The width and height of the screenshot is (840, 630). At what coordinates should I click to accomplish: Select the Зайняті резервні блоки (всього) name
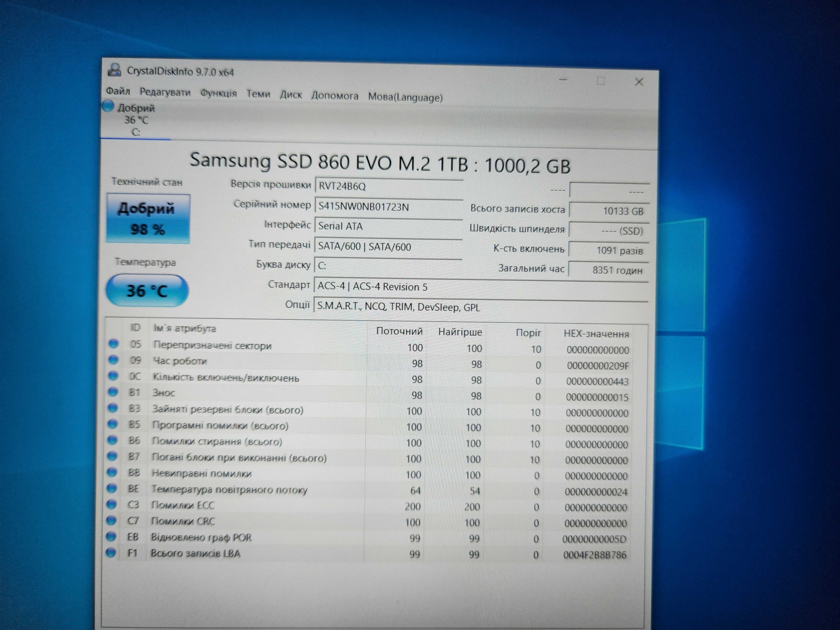228,410
